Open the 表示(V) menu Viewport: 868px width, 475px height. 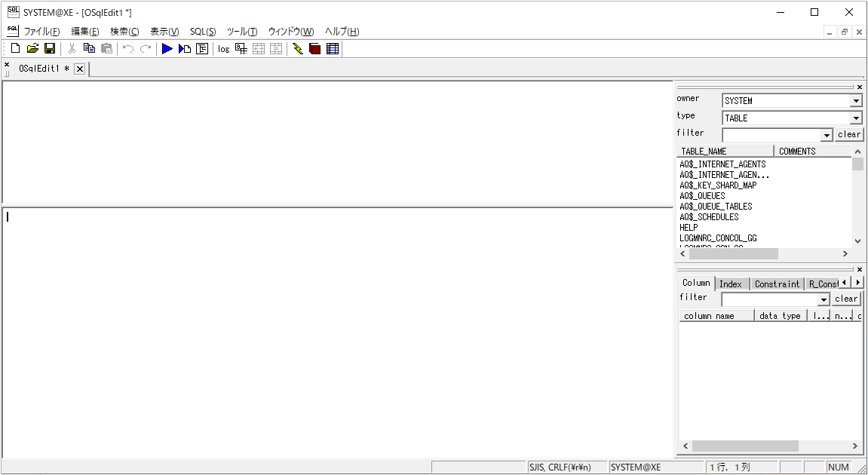point(164,32)
